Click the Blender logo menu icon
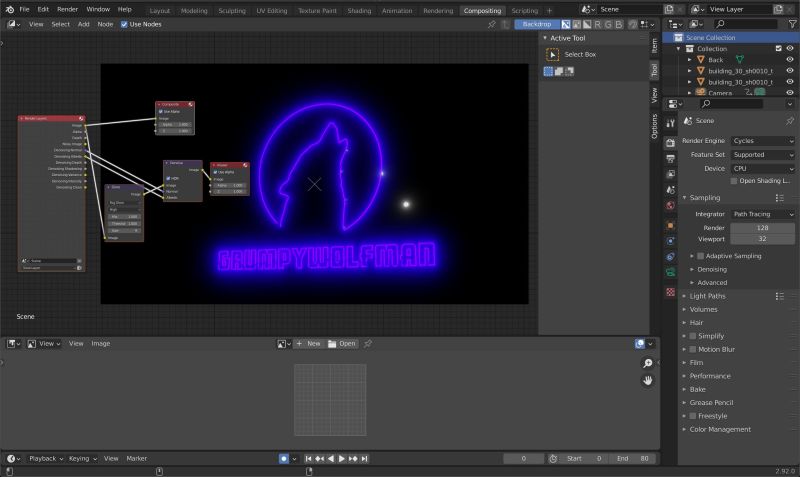This screenshot has width=800, height=477. tap(10, 9)
